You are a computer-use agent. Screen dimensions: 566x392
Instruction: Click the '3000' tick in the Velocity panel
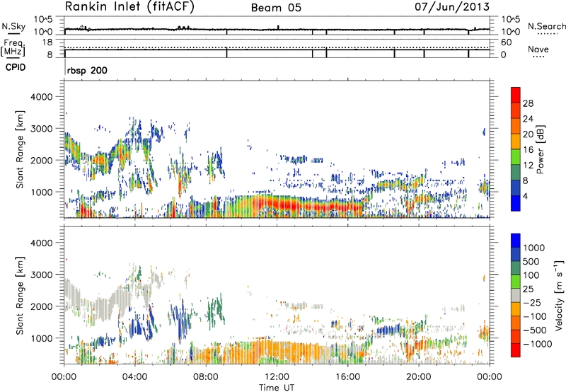[x=41, y=275]
